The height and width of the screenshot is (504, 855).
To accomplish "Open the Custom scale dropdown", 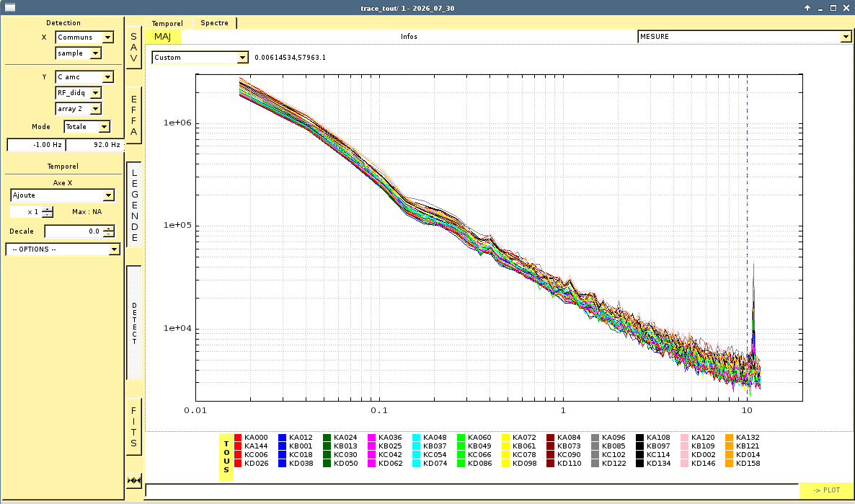I will tap(200, 57).
